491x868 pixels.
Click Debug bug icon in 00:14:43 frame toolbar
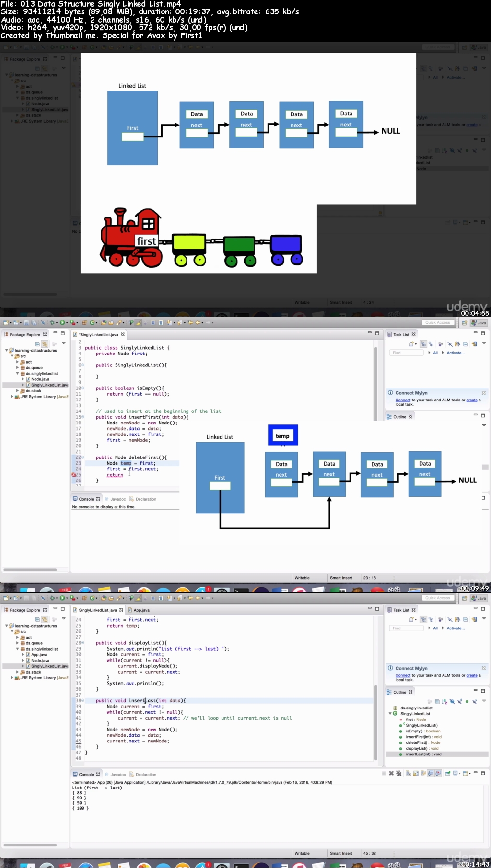(x=52, y=598)
